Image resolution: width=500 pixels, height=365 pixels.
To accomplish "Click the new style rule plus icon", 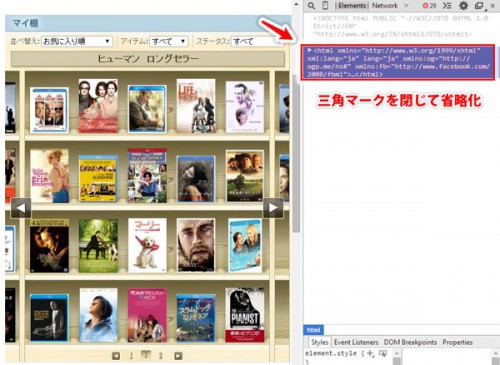I will pos(370,354).
